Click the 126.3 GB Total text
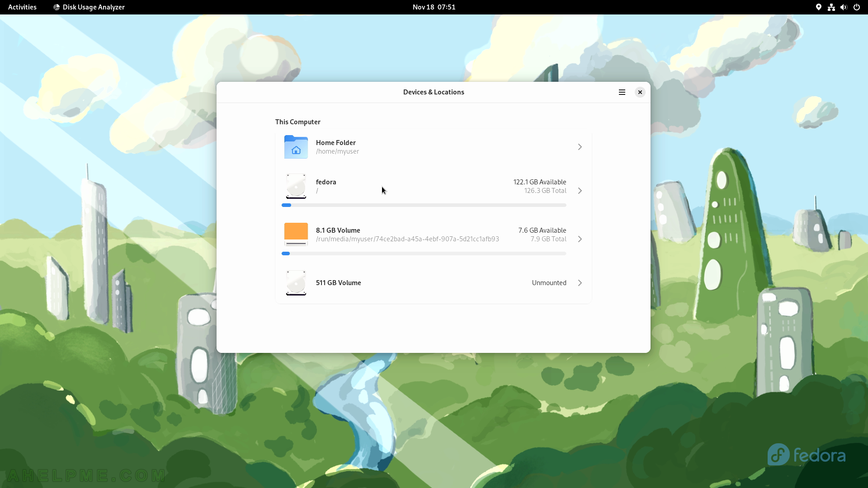868x488 pixels. 545,191
